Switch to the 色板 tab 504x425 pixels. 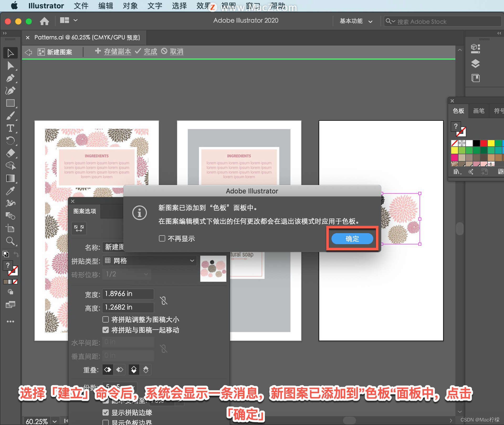(x=458, y=111)
